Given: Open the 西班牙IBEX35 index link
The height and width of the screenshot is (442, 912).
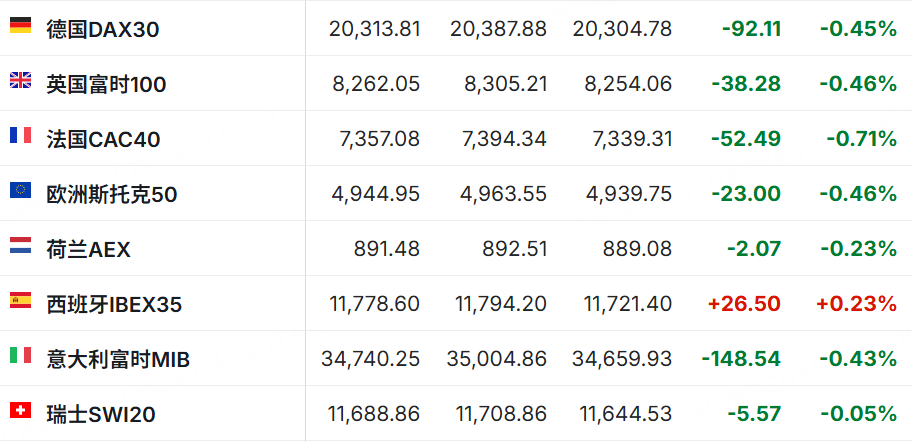Looking at the screenshot, I should pyautogui.click(x=114, y=305).
